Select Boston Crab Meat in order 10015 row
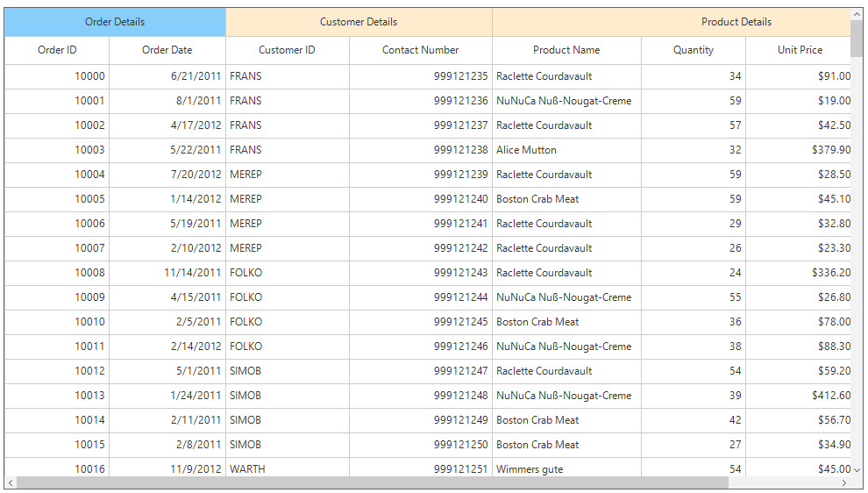This screenshot has height=493, width=868. (567, 445)
